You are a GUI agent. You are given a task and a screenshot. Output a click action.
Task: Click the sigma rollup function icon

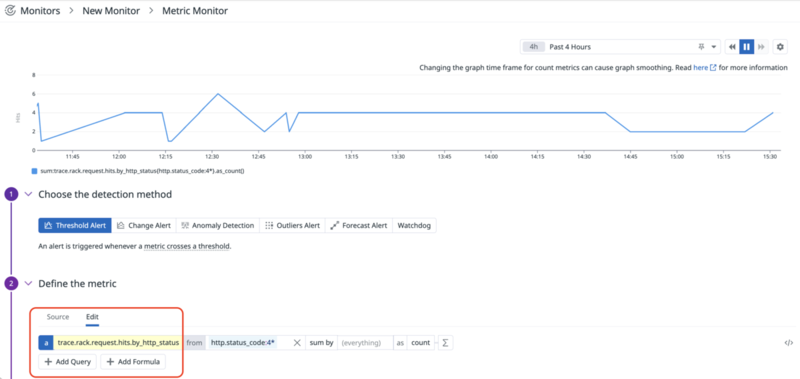coord(445,343)
